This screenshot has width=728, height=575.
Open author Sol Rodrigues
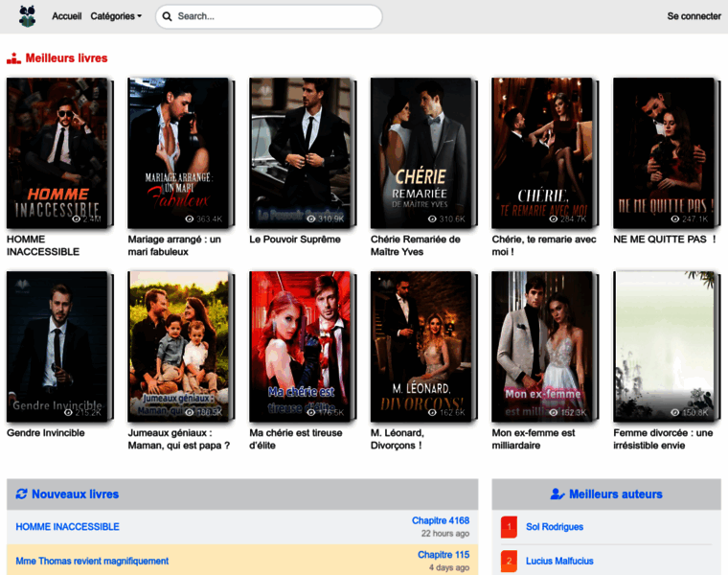tap(555, 527)
